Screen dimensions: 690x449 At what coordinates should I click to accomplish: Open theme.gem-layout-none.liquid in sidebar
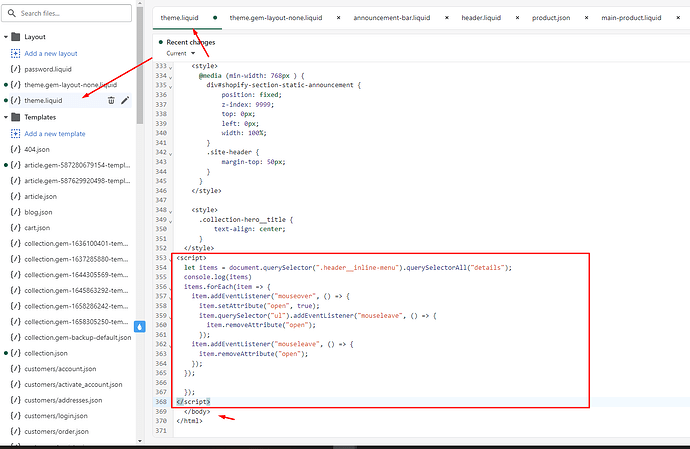[x=70, y=85]
